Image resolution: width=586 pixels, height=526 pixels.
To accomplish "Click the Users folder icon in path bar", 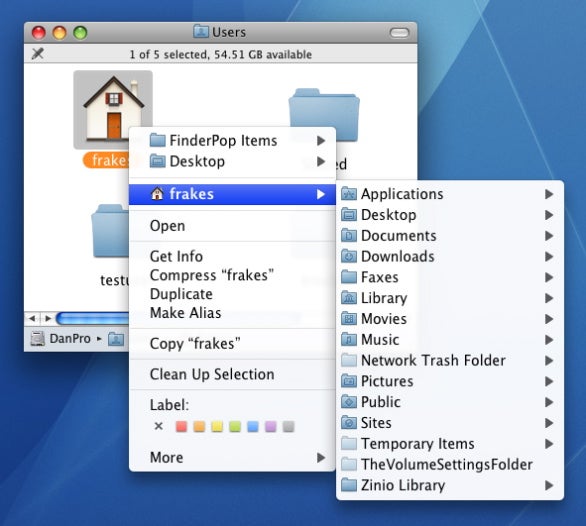I will click(116, 339).
